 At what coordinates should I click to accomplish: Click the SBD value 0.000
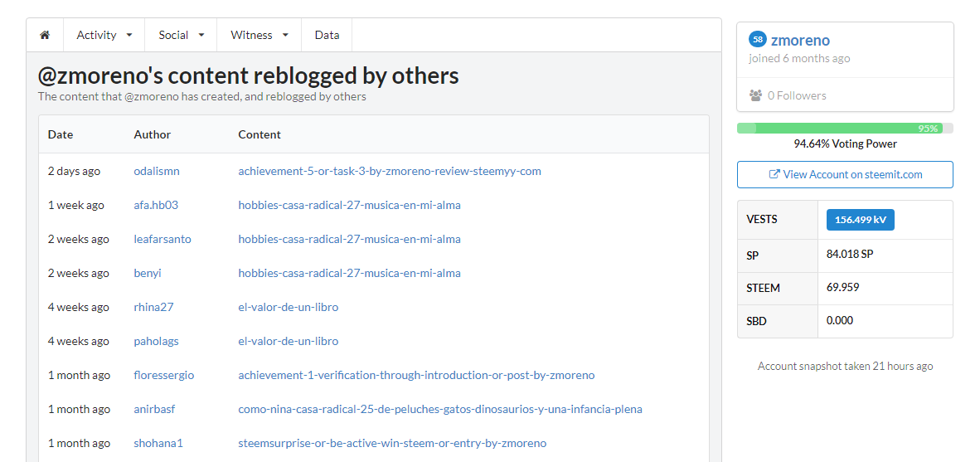coord(839,321)
